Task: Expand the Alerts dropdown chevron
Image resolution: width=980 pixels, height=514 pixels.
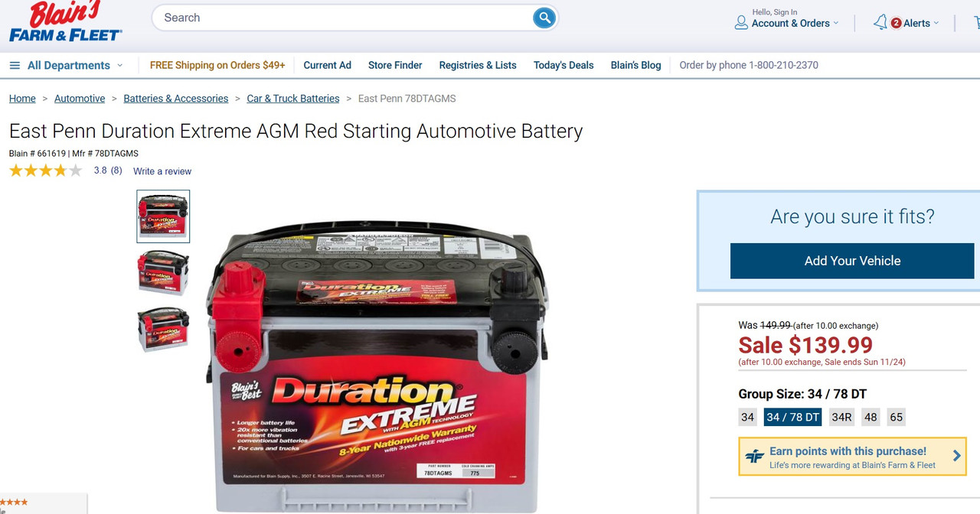Action: (x=936, y=24)
